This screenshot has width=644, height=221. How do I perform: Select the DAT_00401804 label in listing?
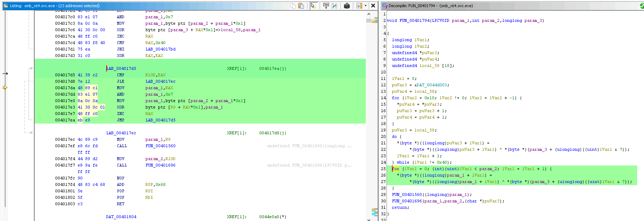tap(121, 217)
